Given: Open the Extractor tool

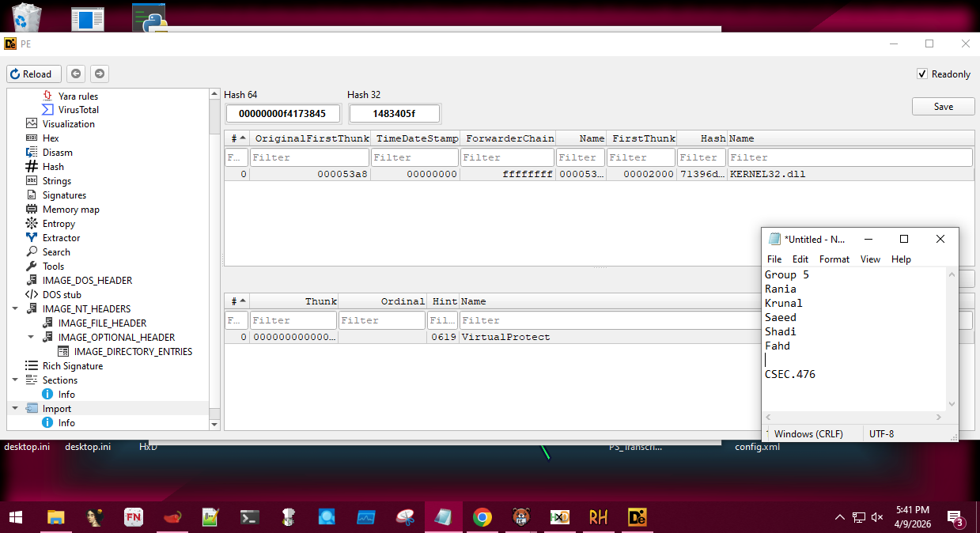Looking at the screenshot, I should click(61, 238).
